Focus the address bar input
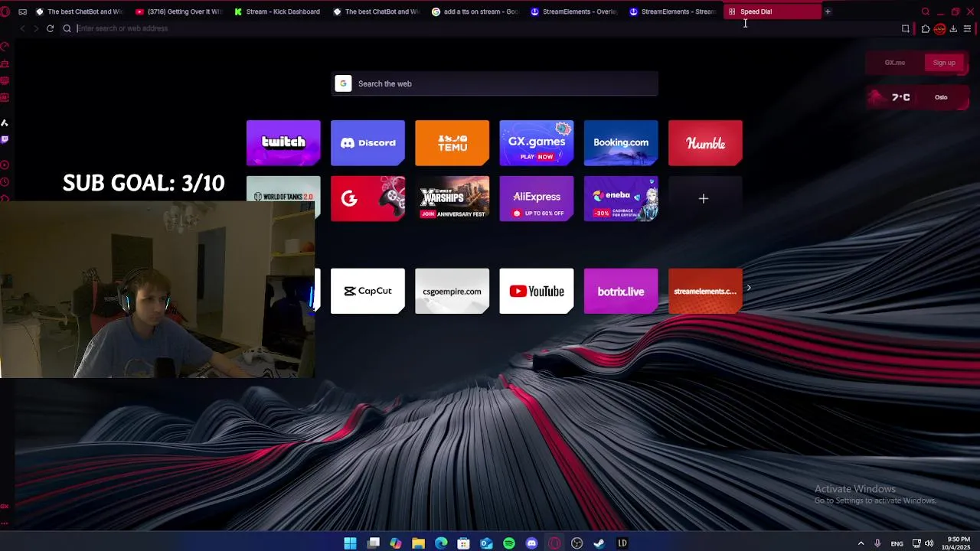 tap(482, 28)
